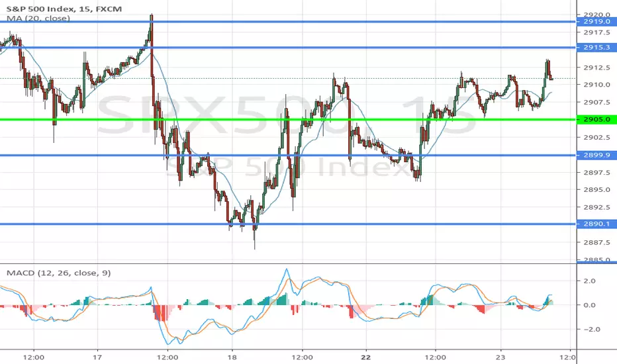The image size is (617, 364).
Task: Click the 2892.5 price axis tick
Action: pos(597,206)
